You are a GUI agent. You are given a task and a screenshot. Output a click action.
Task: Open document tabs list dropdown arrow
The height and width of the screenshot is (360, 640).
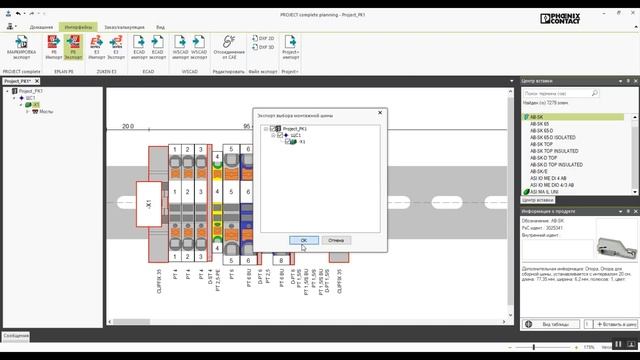(x=511, y=81)
